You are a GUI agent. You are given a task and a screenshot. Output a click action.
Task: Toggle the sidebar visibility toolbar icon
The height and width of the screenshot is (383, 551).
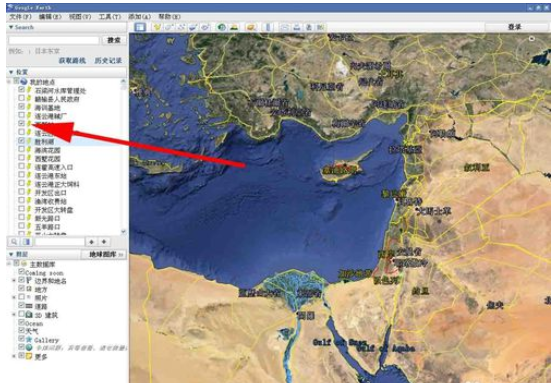tap(140, 27)
